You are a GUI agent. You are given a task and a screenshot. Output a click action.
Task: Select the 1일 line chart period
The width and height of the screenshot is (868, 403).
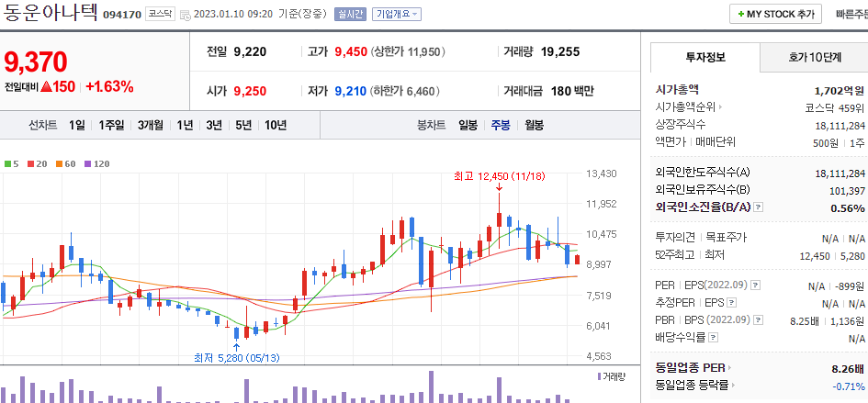coord(77,125)
